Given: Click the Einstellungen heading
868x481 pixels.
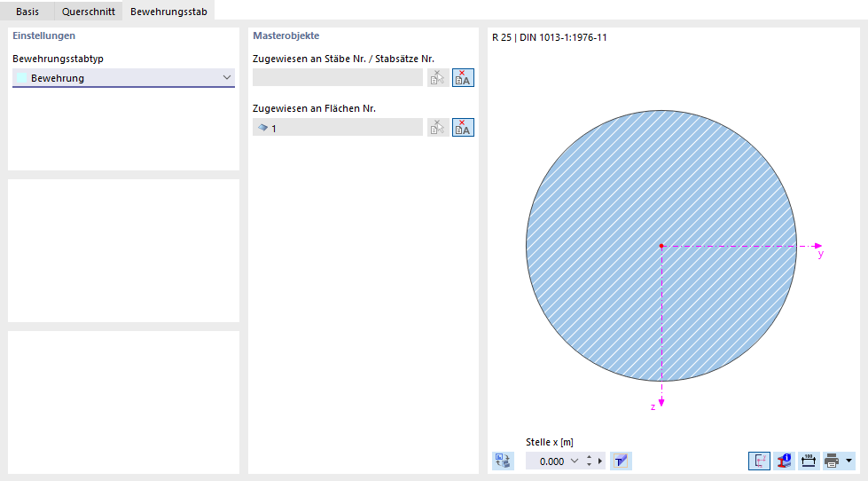Looking at the screenshot, I should coord(43,35).
